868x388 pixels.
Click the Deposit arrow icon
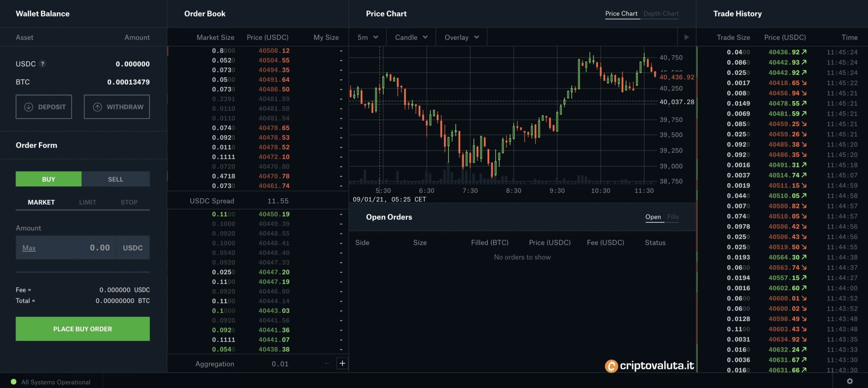[x=28, y=107]
